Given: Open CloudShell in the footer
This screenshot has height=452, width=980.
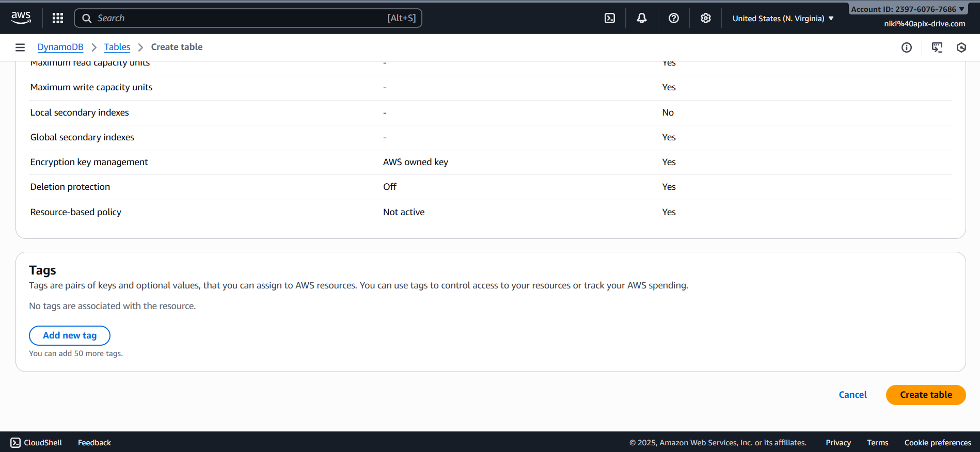Looking at the screenshot, I should (36, 443).
